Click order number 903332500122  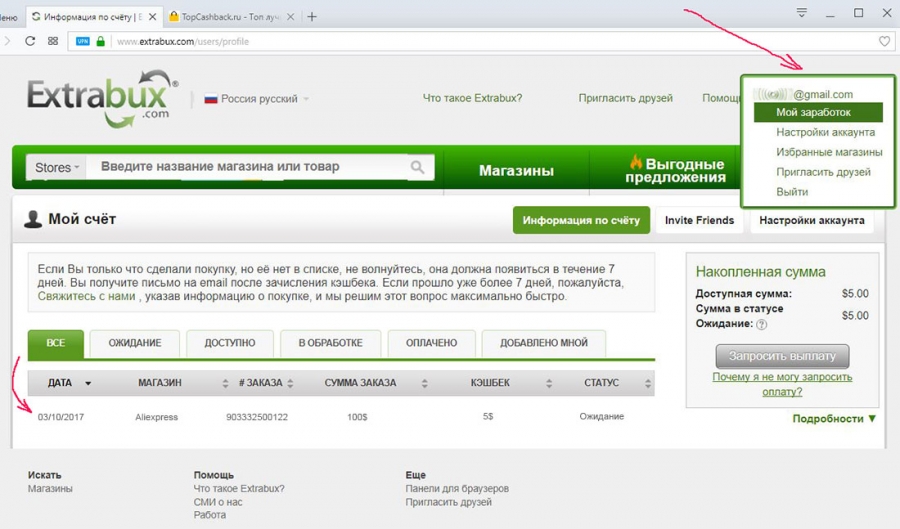[257, 417]
